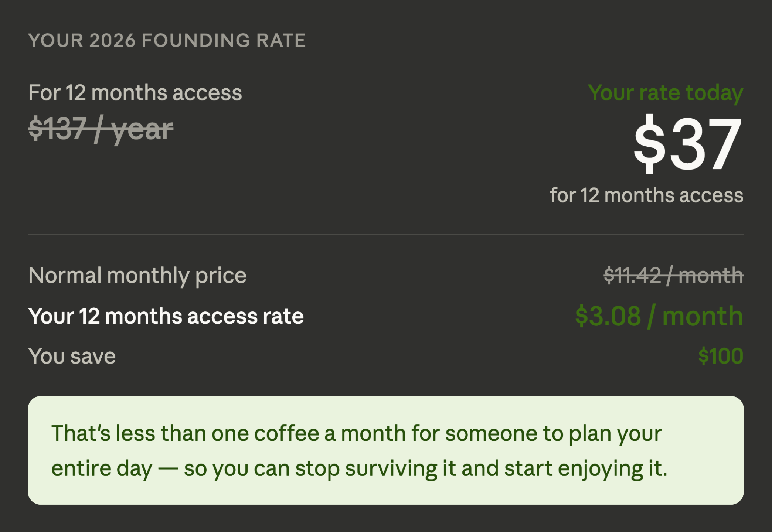
Task: Click the green $3.08 / month rate
Action: [x=659, y=316]
